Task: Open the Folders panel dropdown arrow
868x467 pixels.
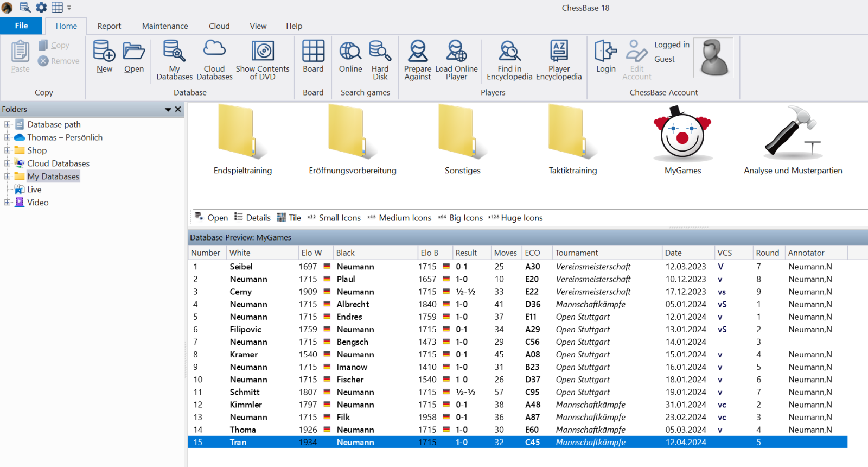Action: [x=168, y=110]
